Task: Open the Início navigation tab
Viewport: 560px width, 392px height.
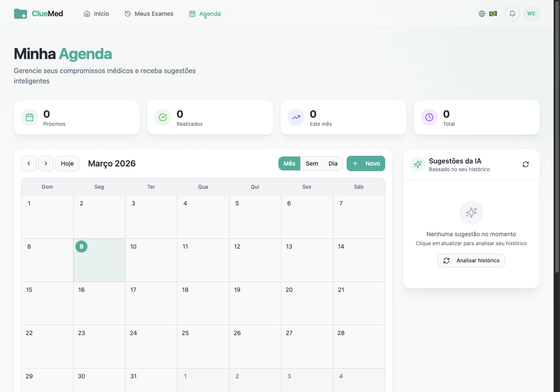Action: (96, 14)
